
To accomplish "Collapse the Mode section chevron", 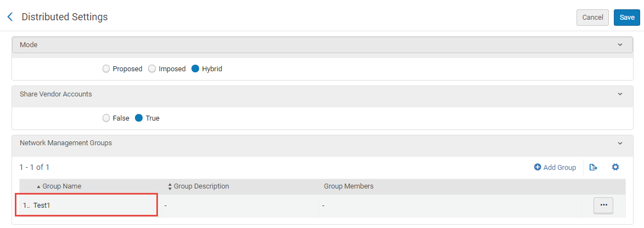I will [620, 45].
